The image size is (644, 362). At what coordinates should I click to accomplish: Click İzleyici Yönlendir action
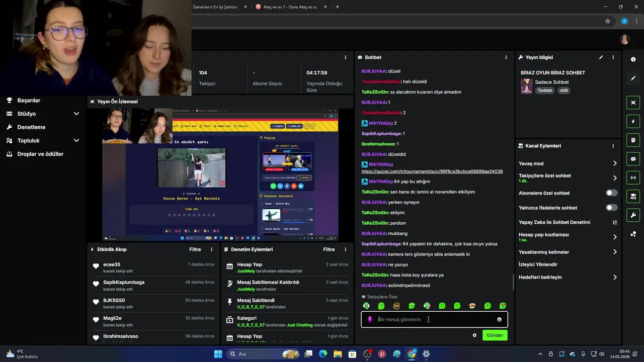tap(538, 264)
